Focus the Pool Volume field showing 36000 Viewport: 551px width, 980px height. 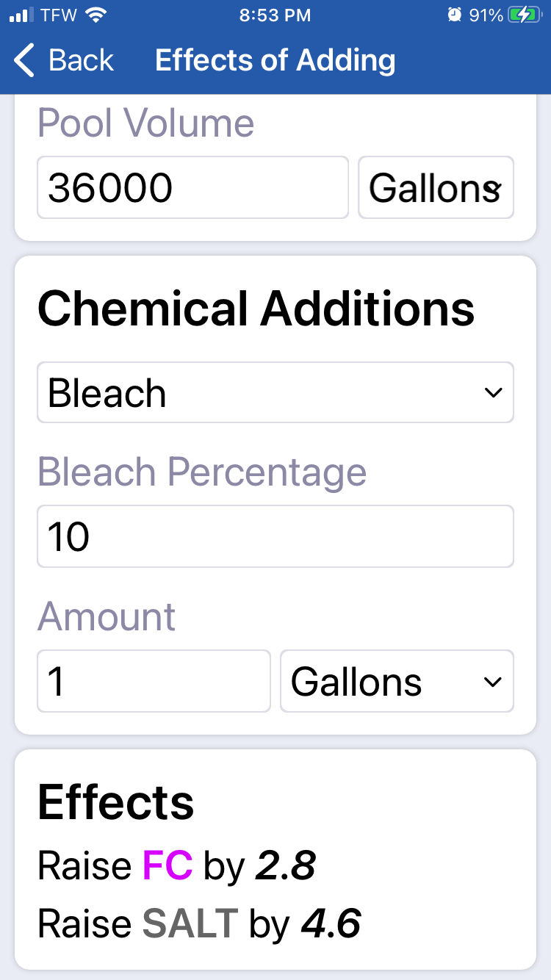click(x=192, y=187)
